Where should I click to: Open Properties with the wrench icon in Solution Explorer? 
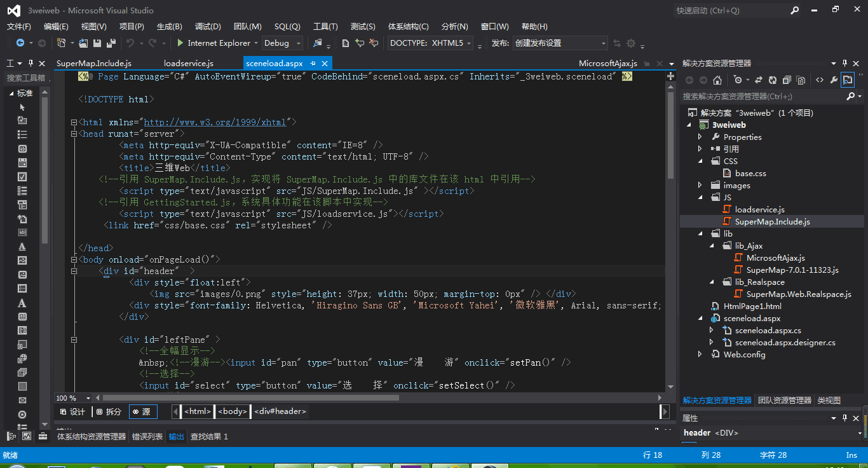click(834, 80)
